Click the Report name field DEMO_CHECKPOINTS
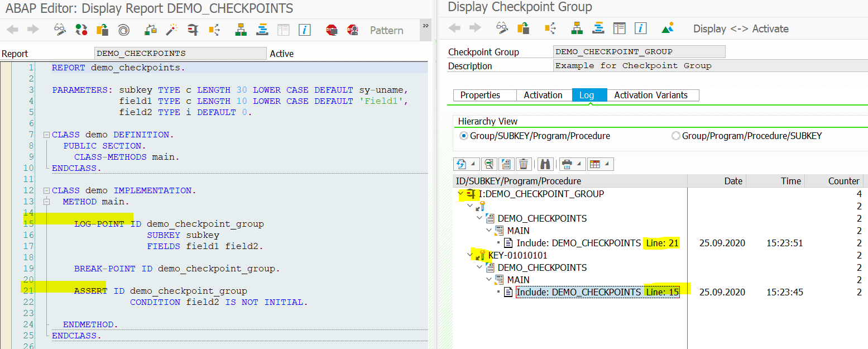This screenshot has width=868, height=349. (x=181, y=53)
